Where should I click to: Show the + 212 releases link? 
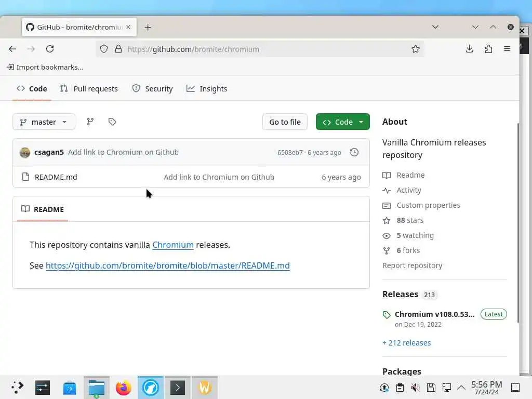tap(406, 343)
